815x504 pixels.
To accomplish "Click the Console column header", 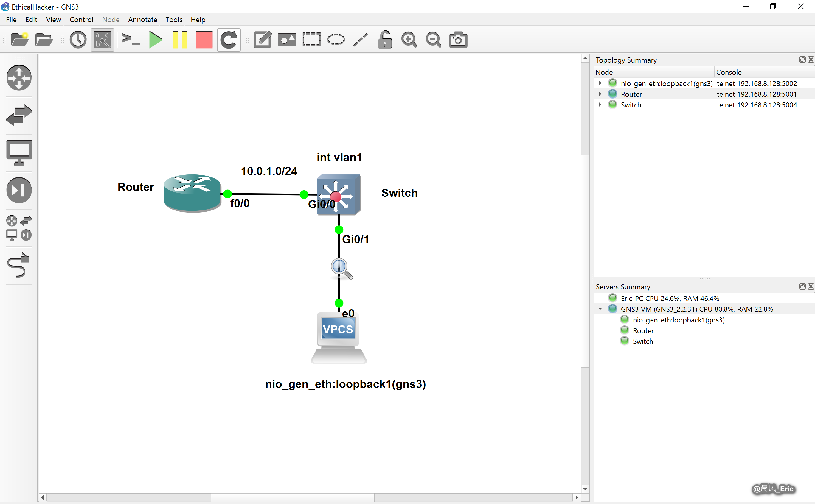I will pyautogui.click(x=764, y=72).
